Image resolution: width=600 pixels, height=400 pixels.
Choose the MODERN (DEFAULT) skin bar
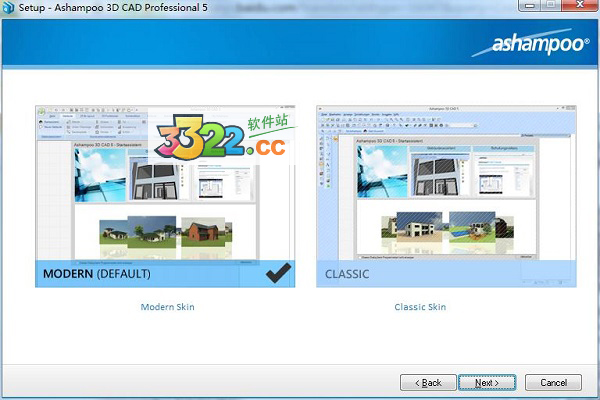click(x=165, y=274)
